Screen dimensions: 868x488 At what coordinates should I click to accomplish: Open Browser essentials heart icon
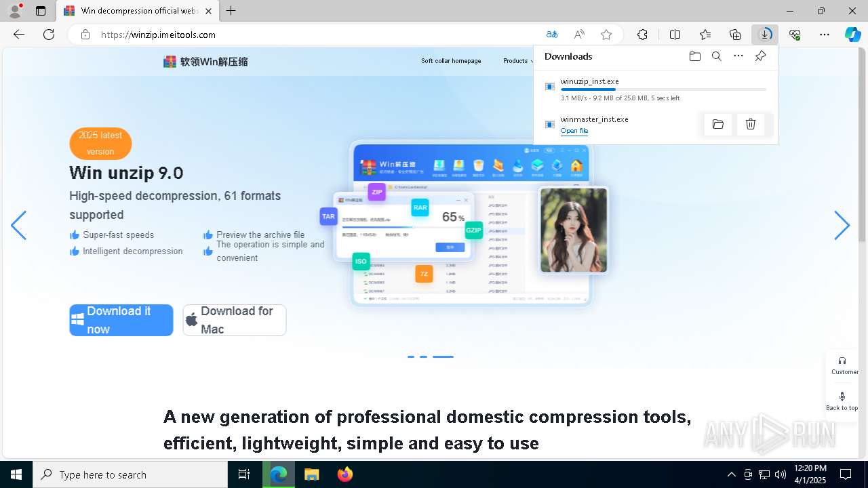pyautogui.click(x=795, y=35)
